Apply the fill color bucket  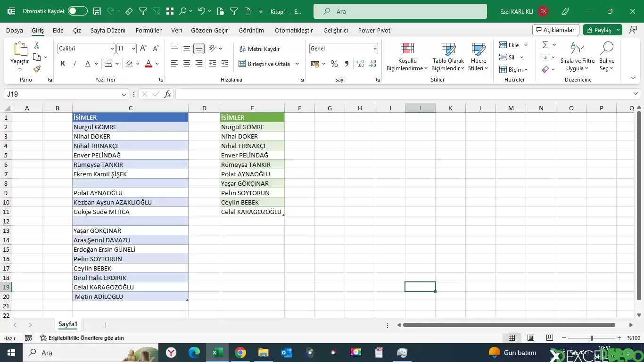pos(130,64)
